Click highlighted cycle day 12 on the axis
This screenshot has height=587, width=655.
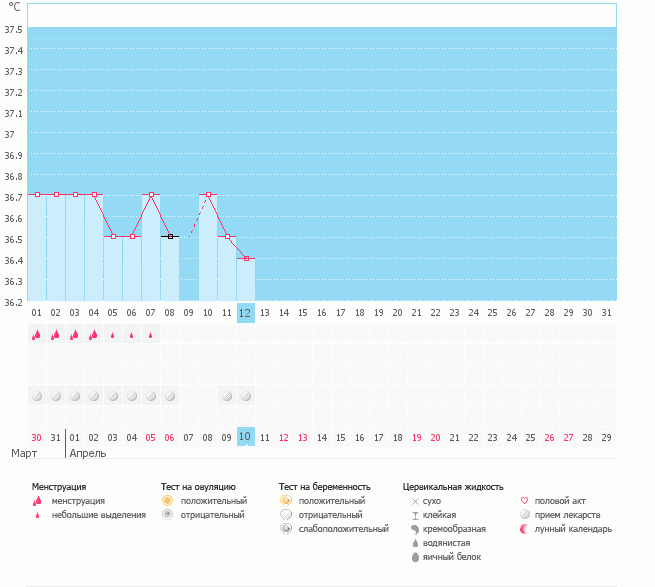[x=246, y=313]
